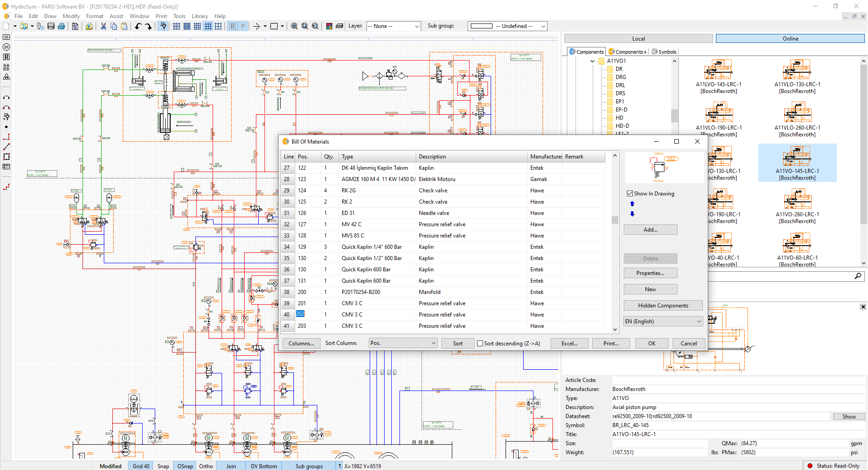Select the densest grid spacing icon
Screen dimensions: 868x470
[186, 26]
